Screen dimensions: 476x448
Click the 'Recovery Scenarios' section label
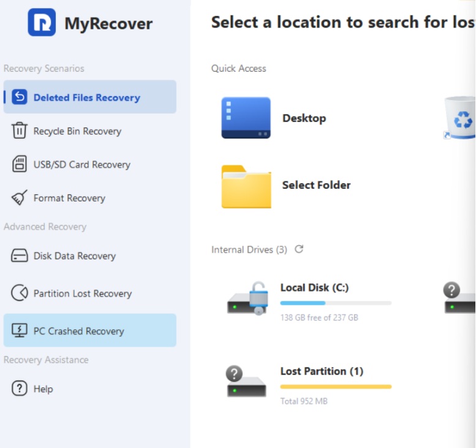[44, 69]
